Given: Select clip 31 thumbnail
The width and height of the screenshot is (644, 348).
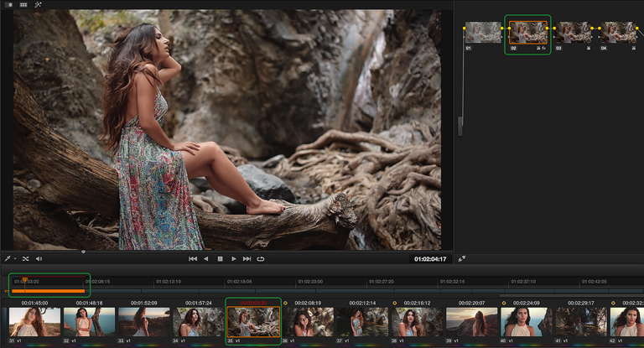Looking at the screenshot, I should click(34, 322).
